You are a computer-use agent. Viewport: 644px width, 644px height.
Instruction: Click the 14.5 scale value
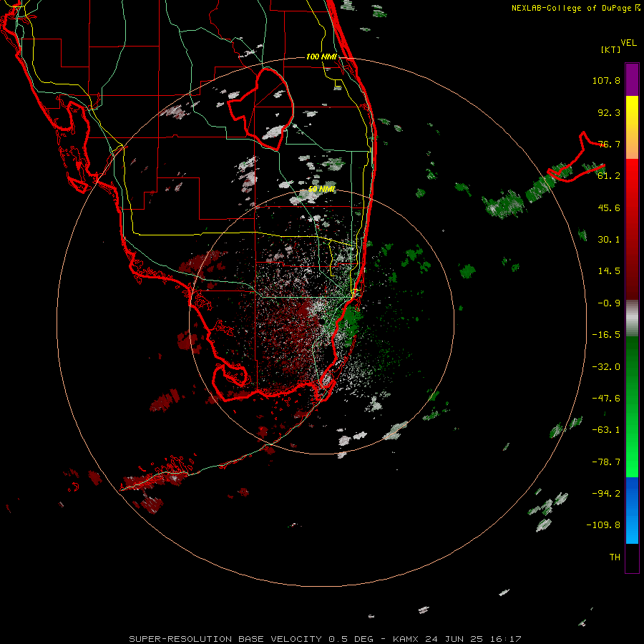tap(609, 271)
